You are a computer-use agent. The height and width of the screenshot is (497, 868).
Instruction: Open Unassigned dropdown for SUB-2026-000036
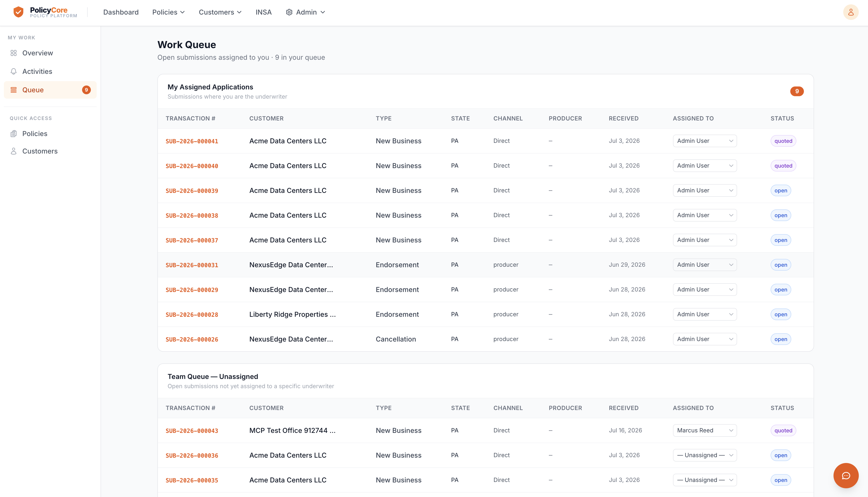[x=705, y=455]
